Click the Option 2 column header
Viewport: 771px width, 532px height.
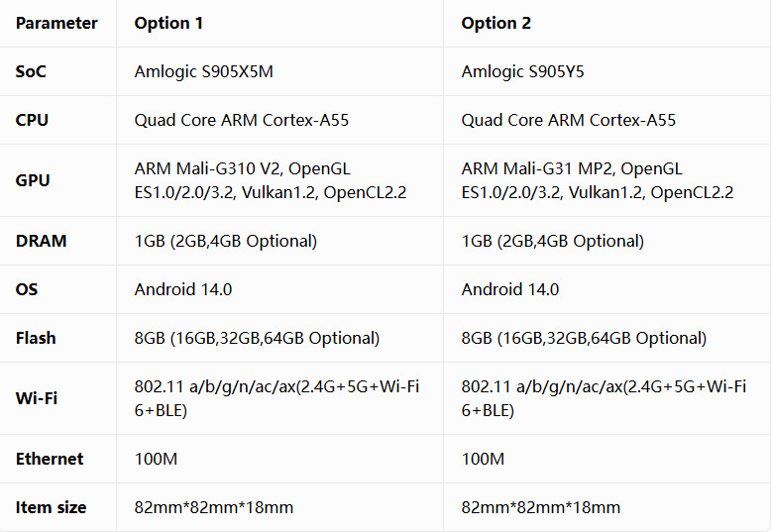click(x=496, y=23)
